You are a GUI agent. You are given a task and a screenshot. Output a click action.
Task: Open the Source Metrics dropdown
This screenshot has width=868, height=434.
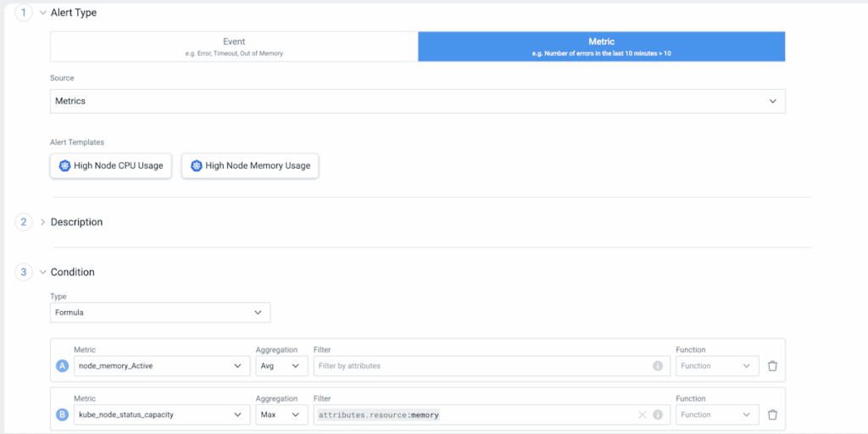point(417,101)
